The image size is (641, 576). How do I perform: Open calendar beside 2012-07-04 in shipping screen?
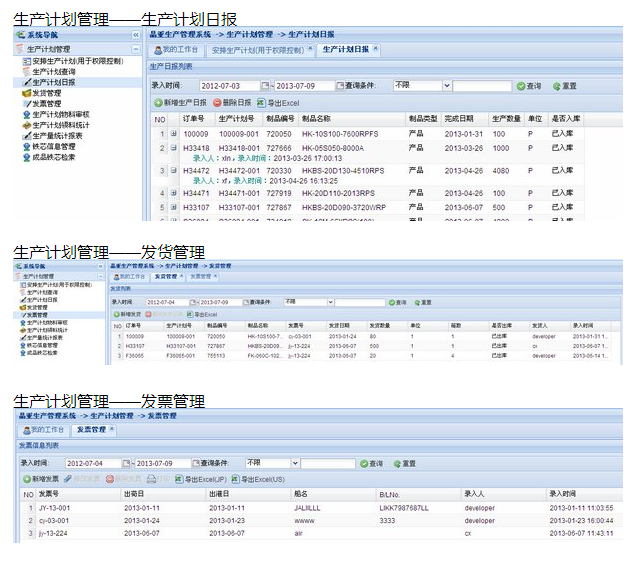coord(193,303)
